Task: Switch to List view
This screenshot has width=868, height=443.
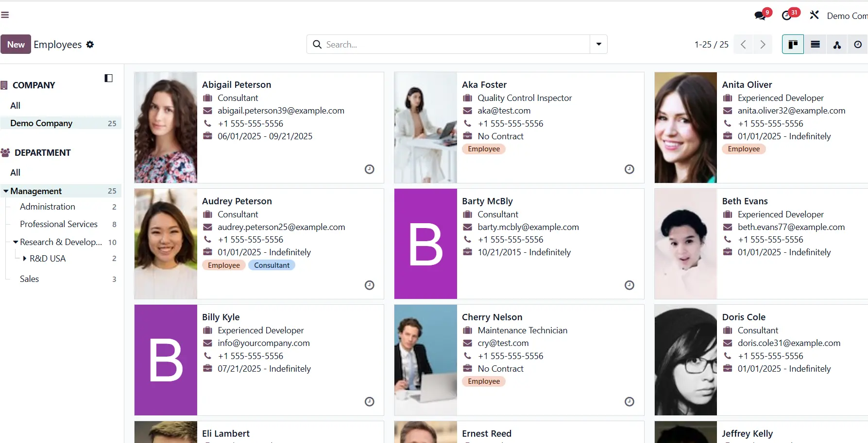Action: coord(815,45)
